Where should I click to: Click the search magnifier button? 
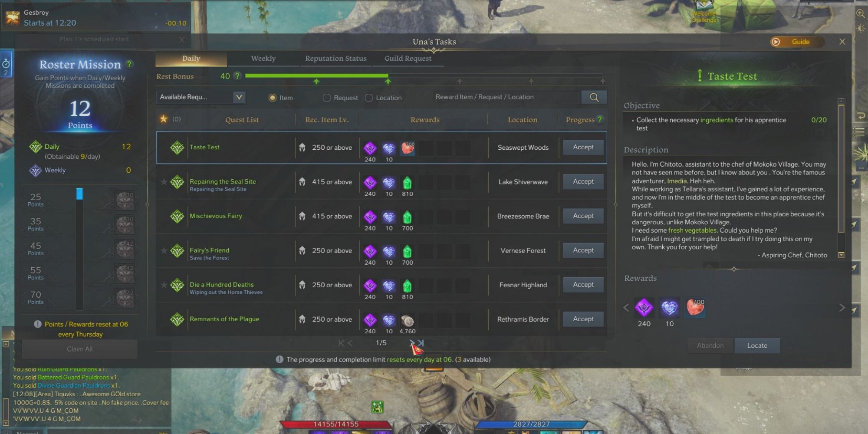[x=594, y=97]
